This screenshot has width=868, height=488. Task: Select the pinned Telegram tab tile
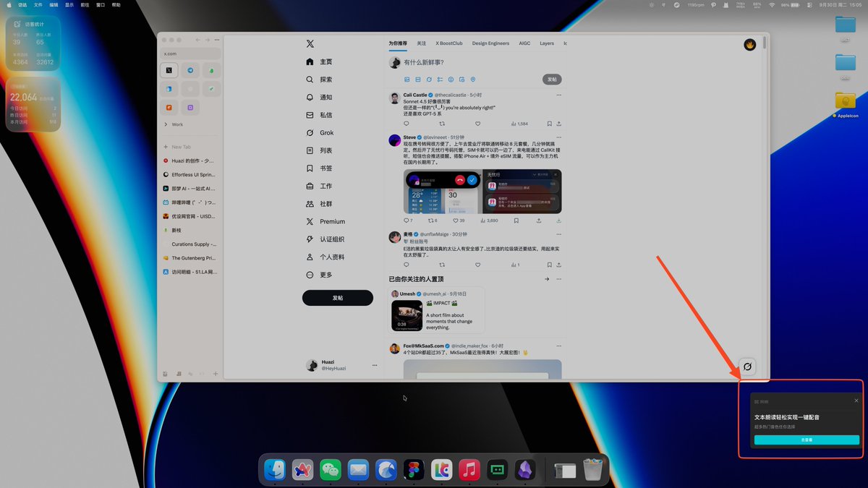190,71
